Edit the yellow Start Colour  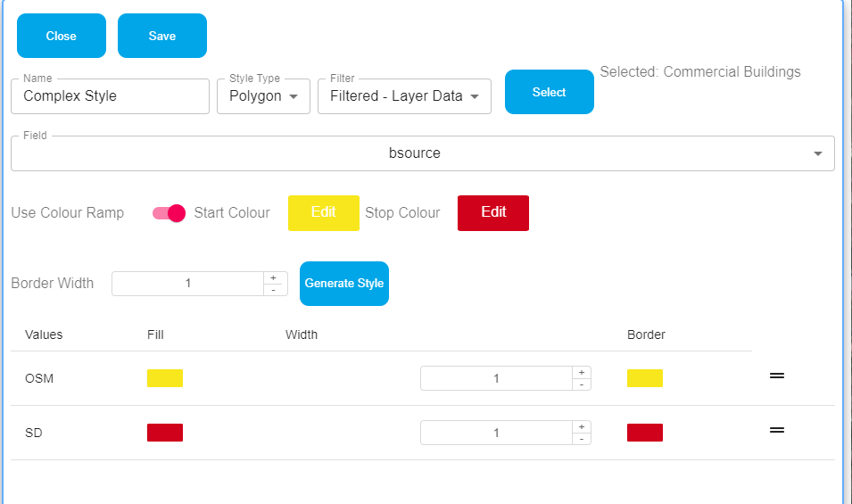click(323, 212)
